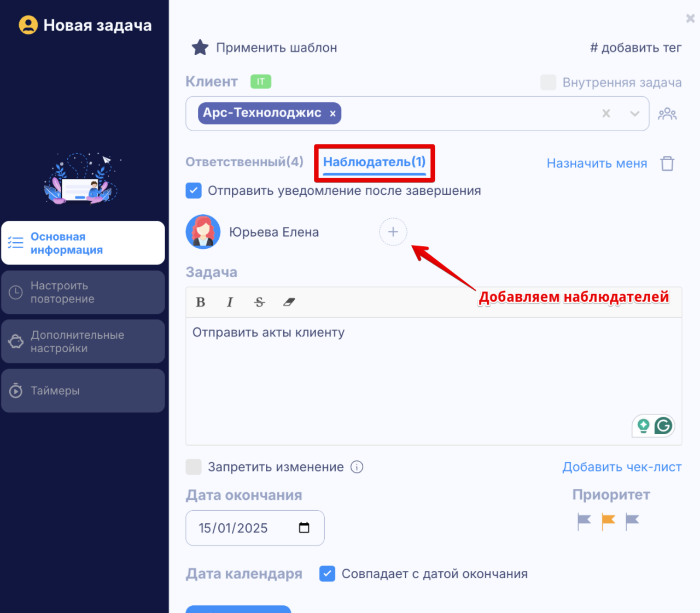Click the Юрьева Елена observer name
The image size is (700, 613).
[274, 232]
